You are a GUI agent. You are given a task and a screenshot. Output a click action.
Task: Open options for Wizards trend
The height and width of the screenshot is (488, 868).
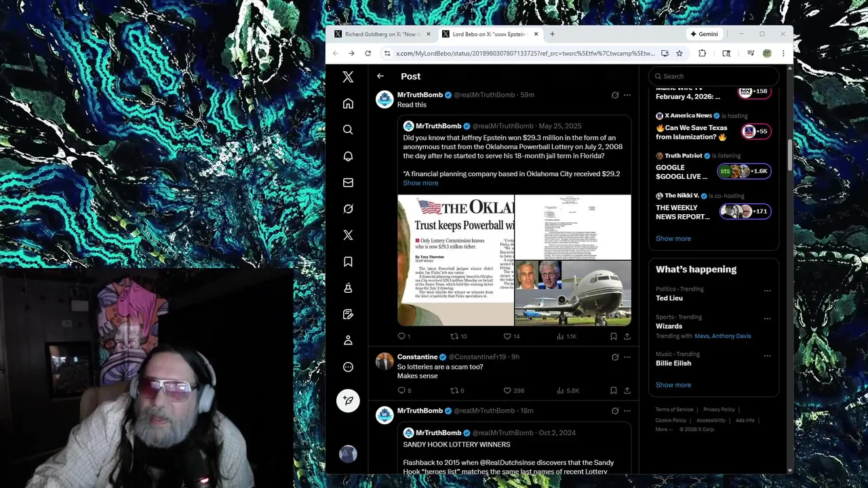click(767, 319)
